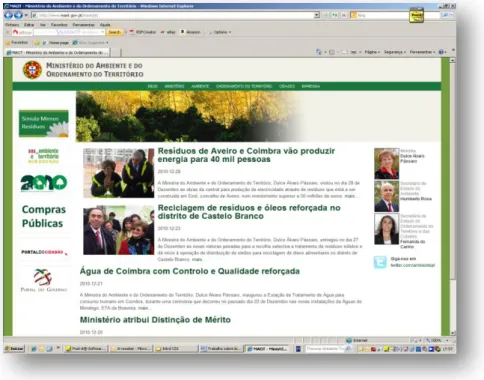Screen dimensions: 484x380
Task: Open the recent pages dropdown beside navigation arrows
Action: point(26,15)
